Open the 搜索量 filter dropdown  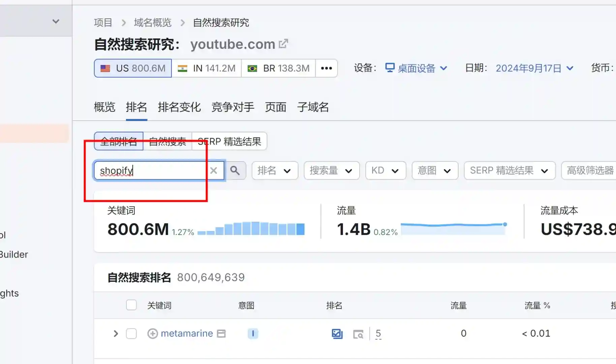[x=331, y=171]
